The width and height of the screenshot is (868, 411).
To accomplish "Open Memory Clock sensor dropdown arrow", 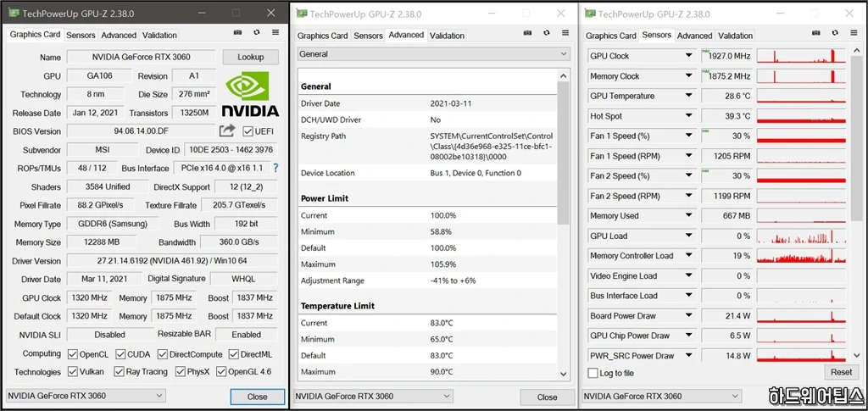I will pyautogui.click(x=688, y=76).
